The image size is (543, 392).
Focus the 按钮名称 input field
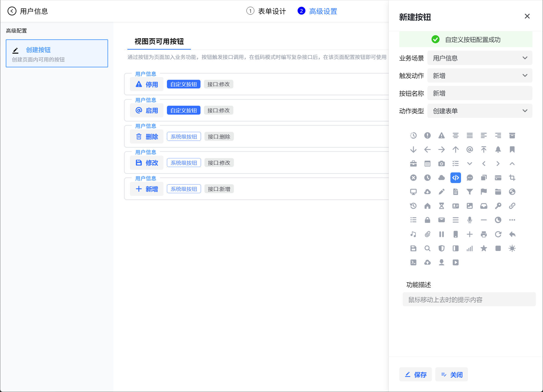pyautogui.click(x=480, y=93)
